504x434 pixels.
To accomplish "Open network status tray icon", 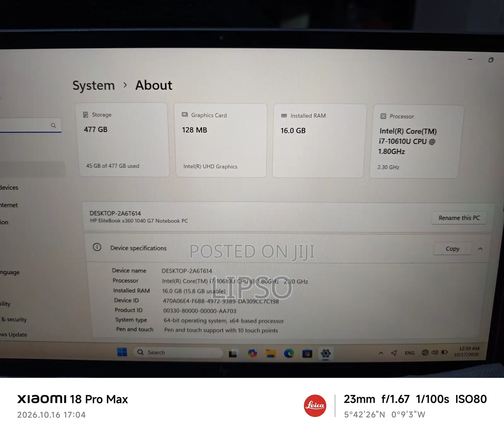I will (425, 353).
